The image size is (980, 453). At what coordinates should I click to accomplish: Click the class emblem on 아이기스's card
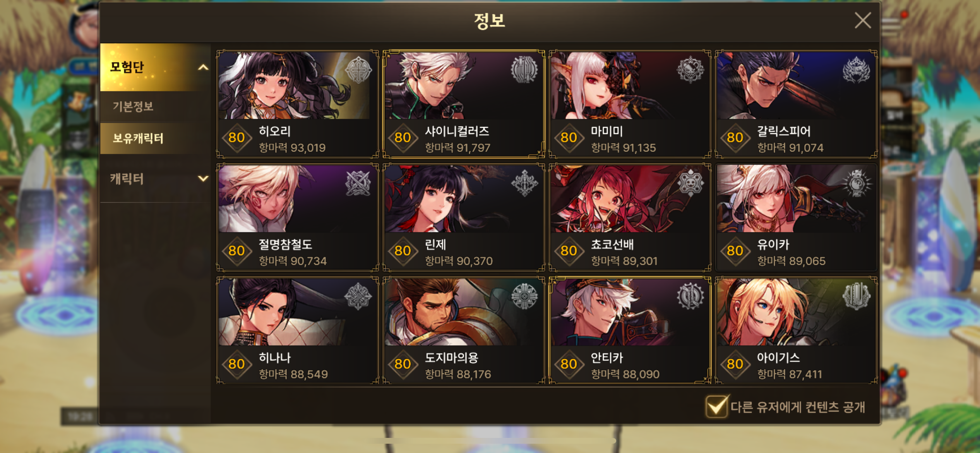pos(856,296)
